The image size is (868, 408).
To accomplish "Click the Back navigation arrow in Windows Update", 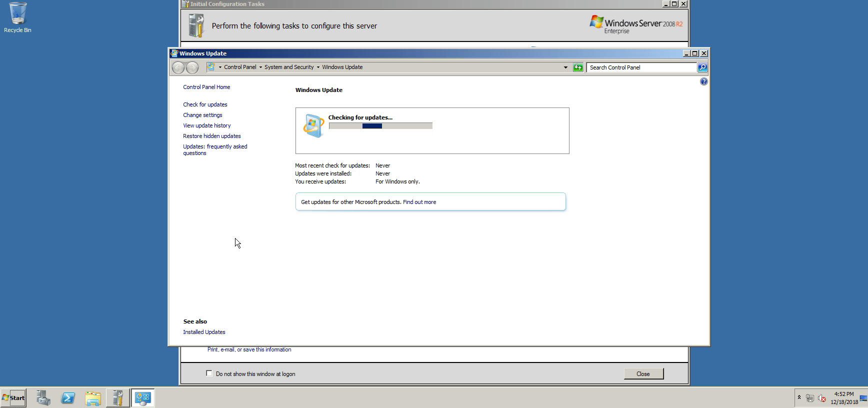I will [178, 67].
